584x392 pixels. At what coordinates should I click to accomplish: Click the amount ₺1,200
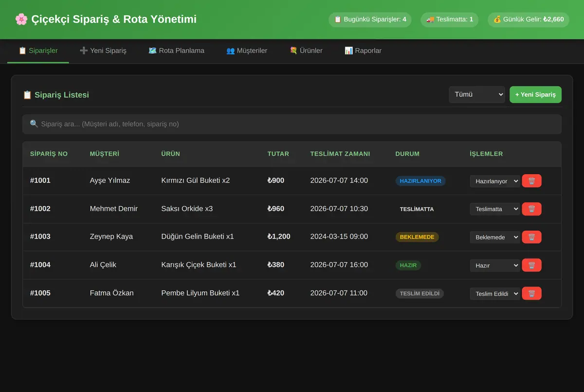pyautogui.click(x=279, y=237)
